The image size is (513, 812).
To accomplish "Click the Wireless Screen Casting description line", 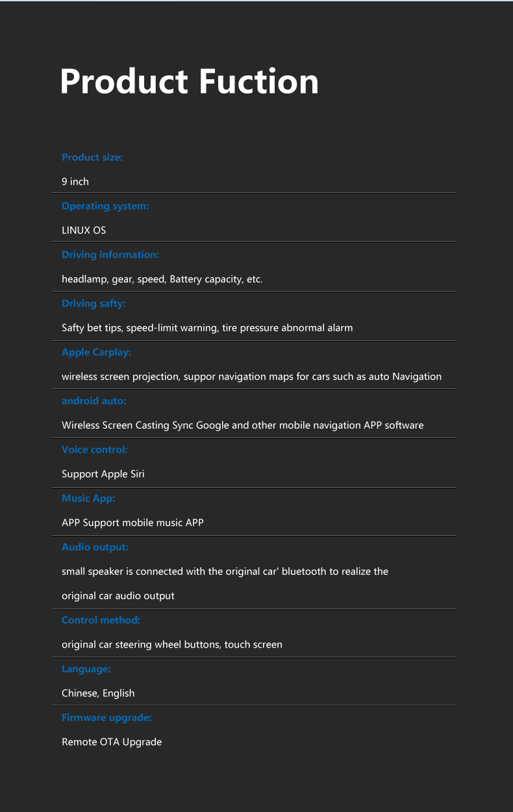I will pyautogui.click(x=242, y=425).
